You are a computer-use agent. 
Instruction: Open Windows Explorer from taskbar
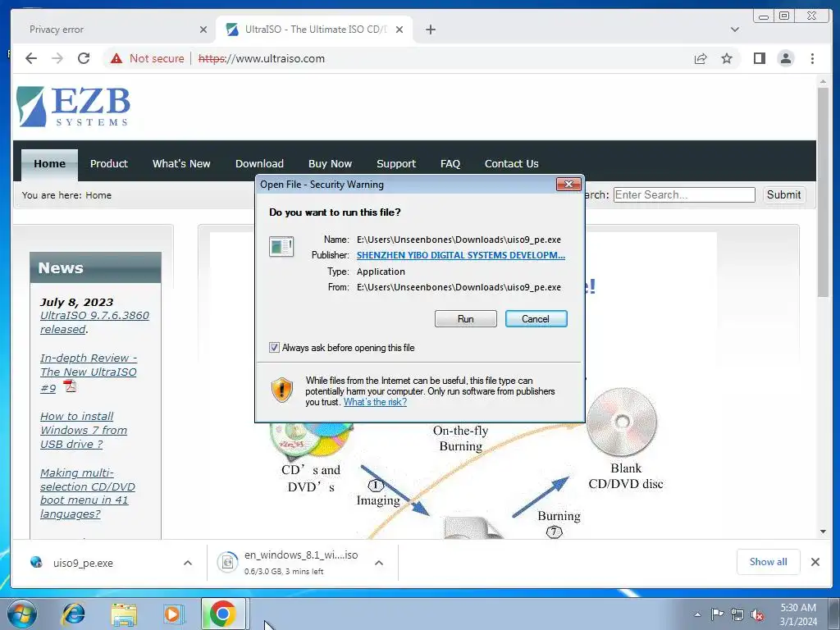(124, 614)
